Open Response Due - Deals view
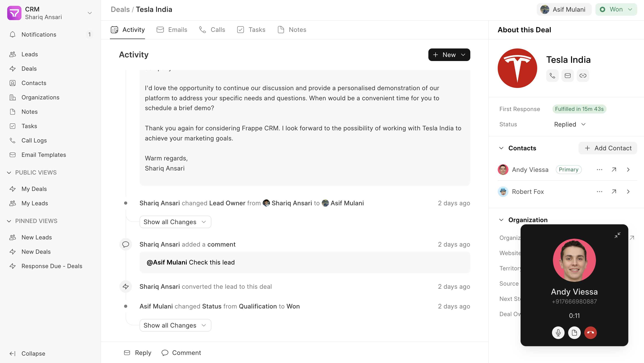The height and width of the screenshot is (363, 644). click(50, 266)
